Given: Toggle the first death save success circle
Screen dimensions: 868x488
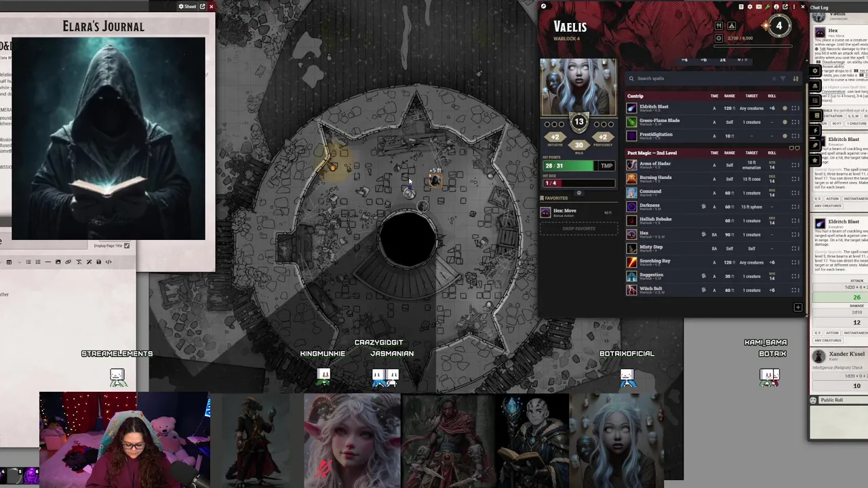Looking at the screenshot, I should [x=597, y=124].
